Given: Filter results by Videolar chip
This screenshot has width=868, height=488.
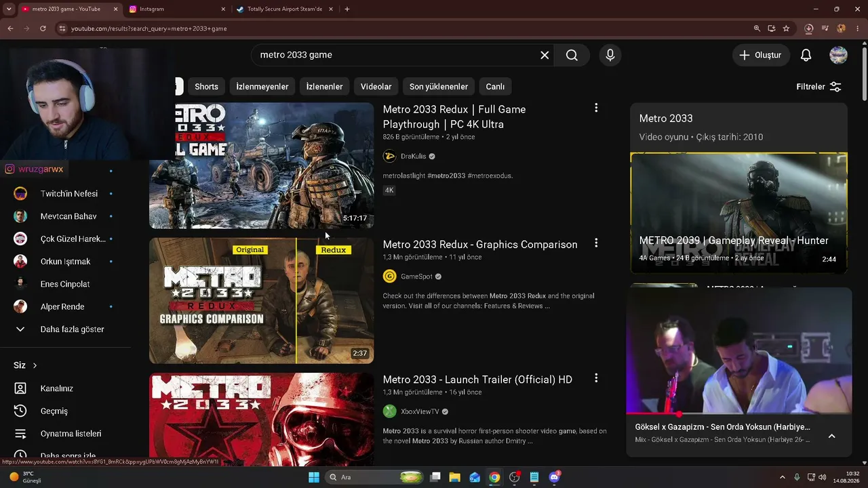Looking at the screenshot, I should click(376, 87).
